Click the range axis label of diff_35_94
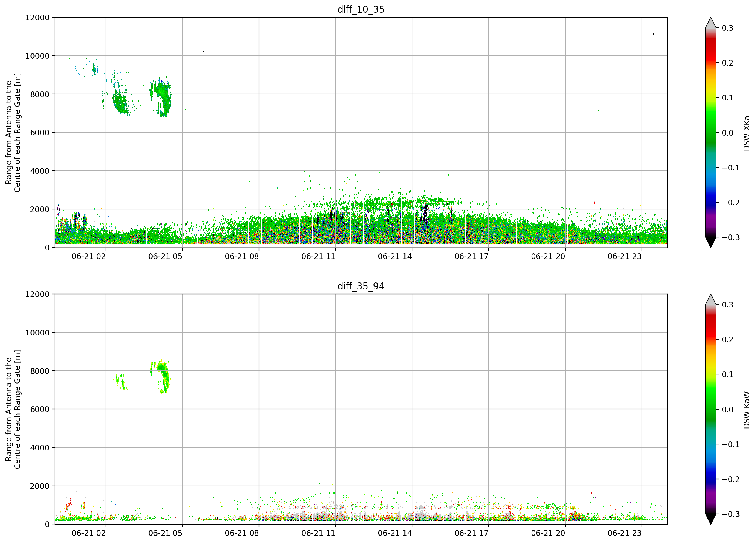 pos(13,409)
